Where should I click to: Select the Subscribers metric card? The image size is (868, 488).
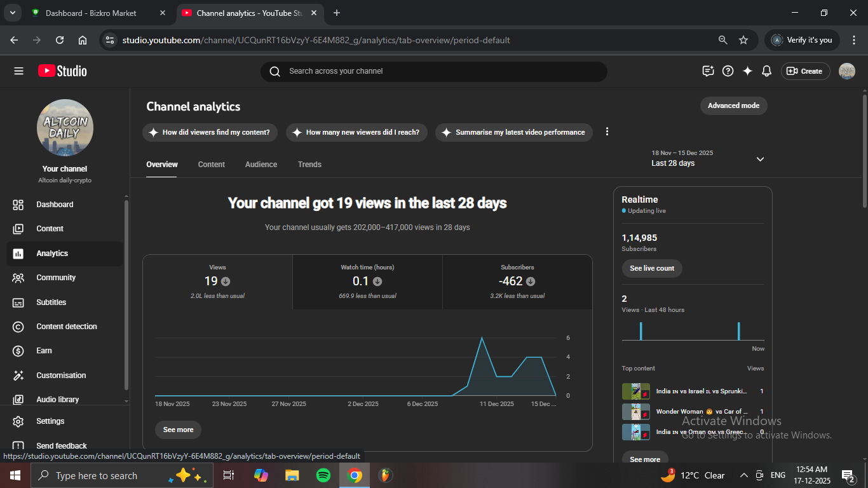coord(517,282)
